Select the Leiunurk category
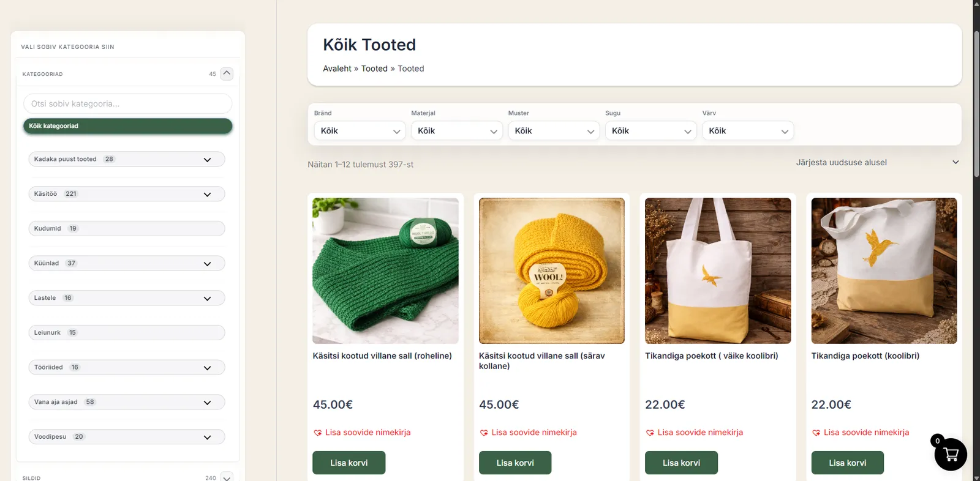 48,333
